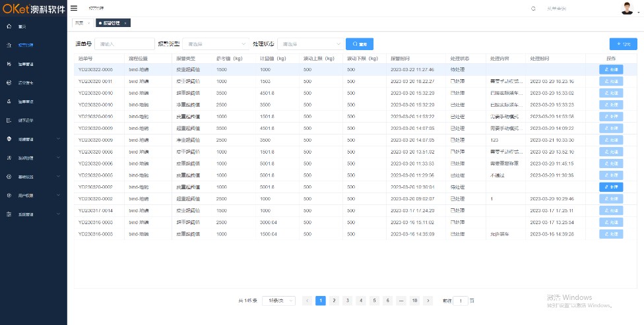The height and width of the screenshot is (325, 644).
Task: Go to page 2 in pagination
Action: (x=335, y=301)
